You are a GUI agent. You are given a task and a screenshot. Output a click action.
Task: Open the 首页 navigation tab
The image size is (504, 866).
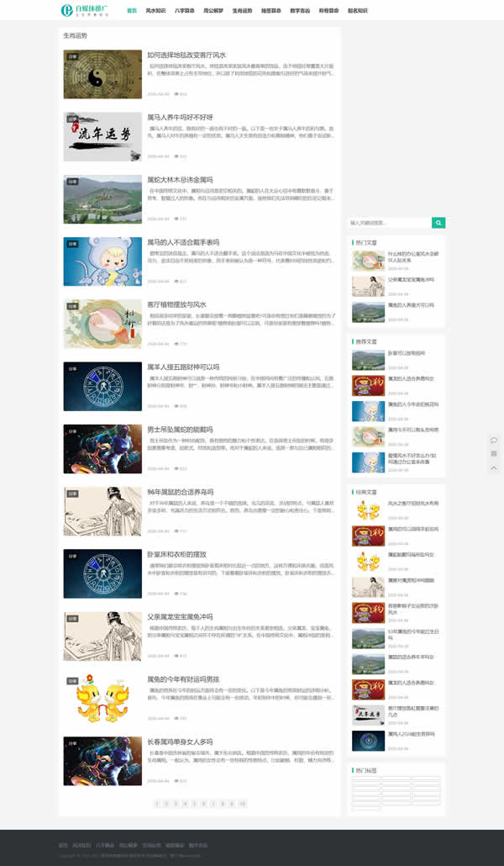click(132, 11)
